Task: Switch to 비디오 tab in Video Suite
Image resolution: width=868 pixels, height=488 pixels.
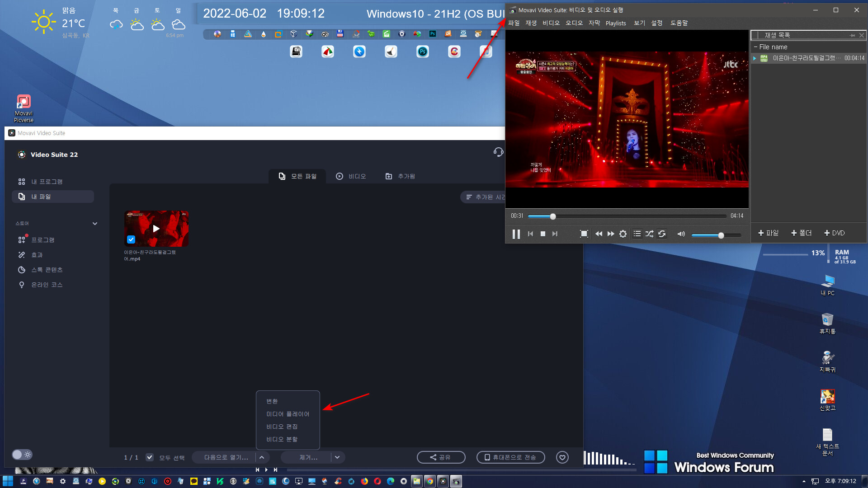Action: click(351, 176)
